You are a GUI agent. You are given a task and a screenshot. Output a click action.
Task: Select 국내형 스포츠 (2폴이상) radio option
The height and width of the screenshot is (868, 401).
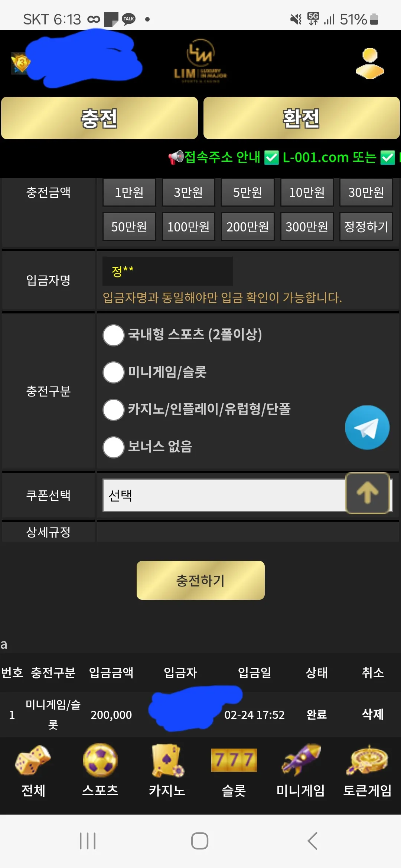pos(113,335)
